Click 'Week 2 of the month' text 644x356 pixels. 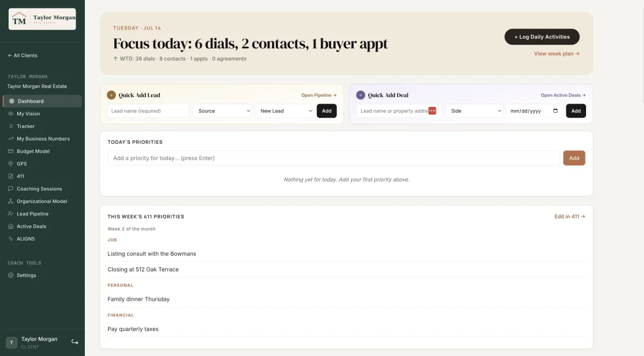pyautogui.click(x=131, y=229)
